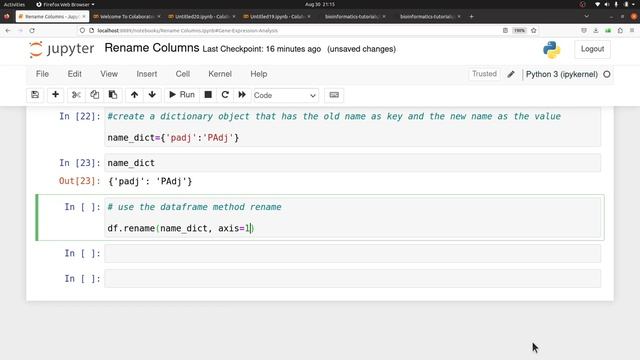Click the output text {'padj': 'PAdj'}

pos(150,181)
